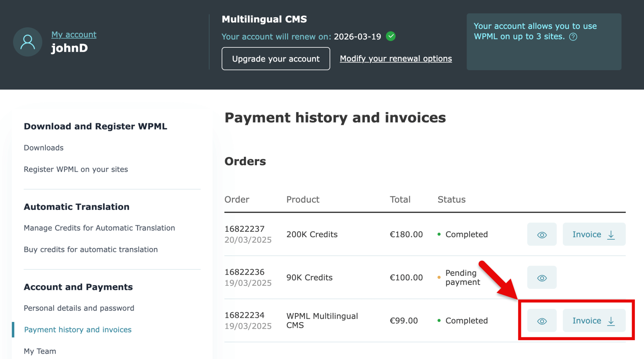Open the eye preview for the pending 90K Credits order
The height and width of the screenshot is (359, 644).
541,277
